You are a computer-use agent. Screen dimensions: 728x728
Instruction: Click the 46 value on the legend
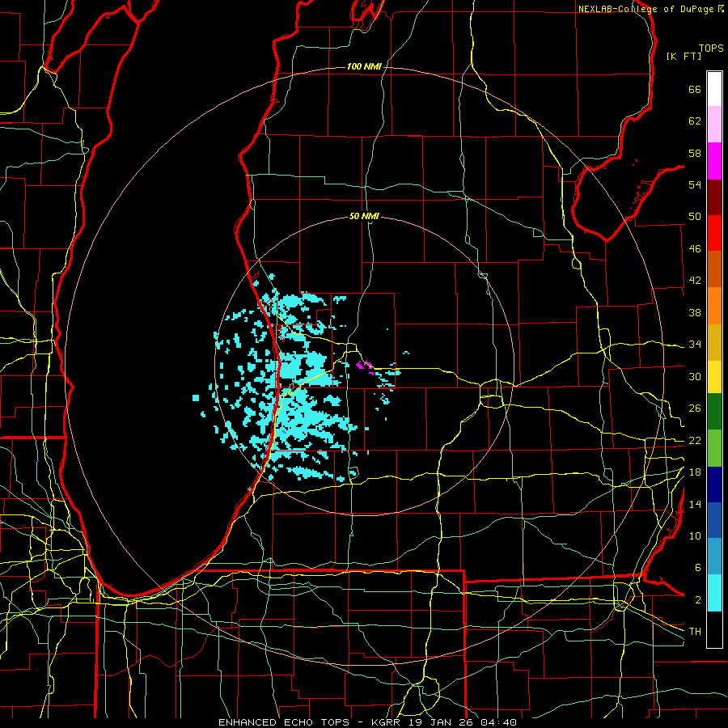[x=695, y=248]
